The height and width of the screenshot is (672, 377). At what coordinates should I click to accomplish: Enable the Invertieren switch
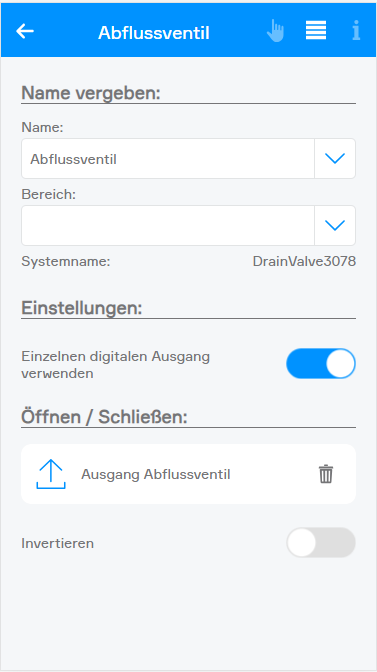tap(321, 543)
